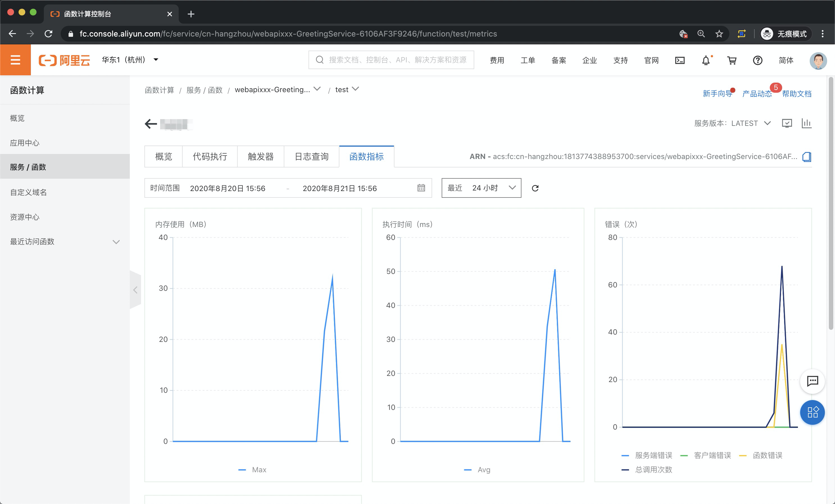835x504 pixels.
Task: Switch to the 代码执行 tab
Action: point(210,156)
